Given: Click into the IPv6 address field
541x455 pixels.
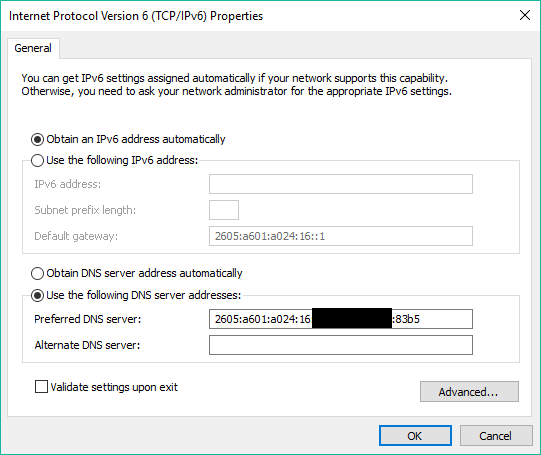Looking at the screenshot, I should click(x=341, y=184).
